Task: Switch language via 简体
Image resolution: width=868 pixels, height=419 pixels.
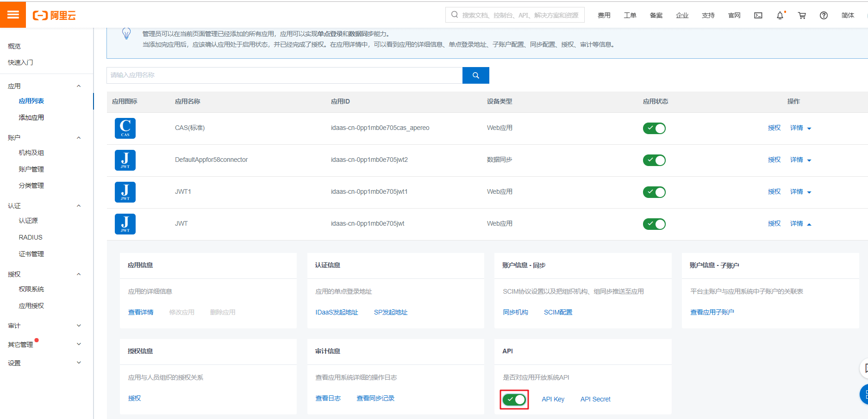Action: point(848,15)
